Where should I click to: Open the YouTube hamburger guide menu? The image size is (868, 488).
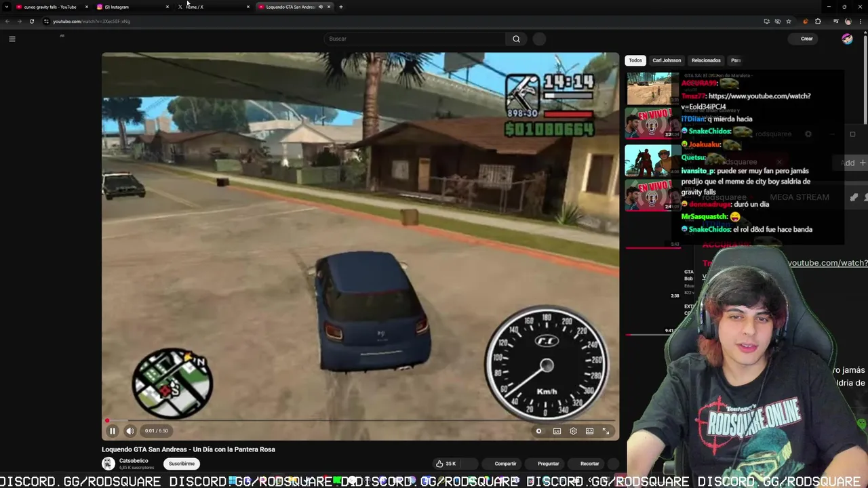[x=12, y=39]
